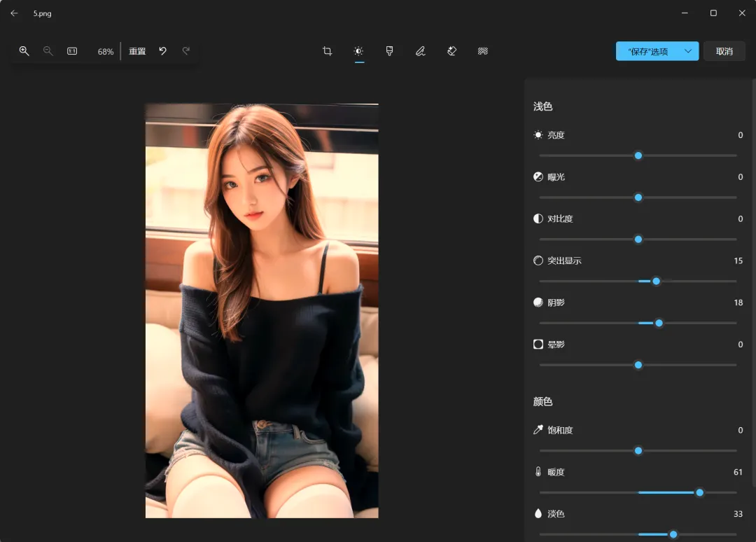Click the 晕影 vignette icon

coord(538,345)
